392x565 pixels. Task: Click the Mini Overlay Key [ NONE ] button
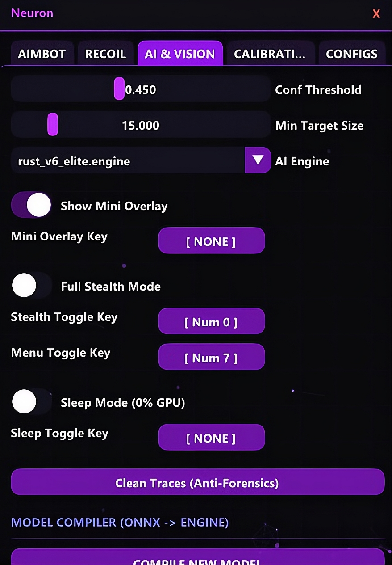[211, 241]
